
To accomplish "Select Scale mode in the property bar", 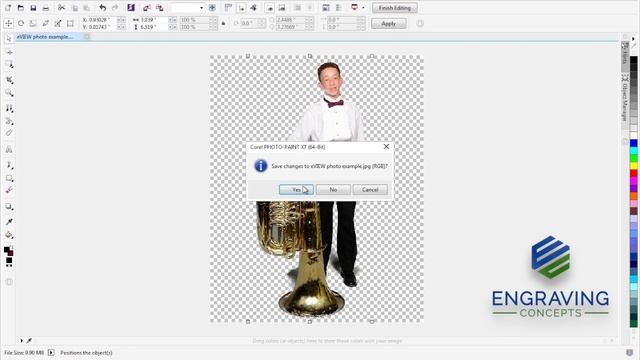I will (33, 24).
